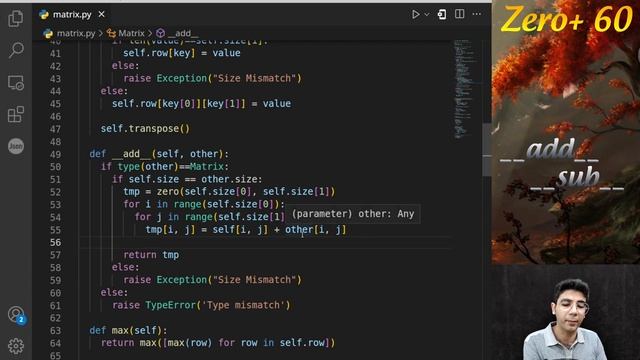This screenshot has width=640, height=360.
Task: Click the matrix.py breadcrumb item
Action: click(76, 33)
